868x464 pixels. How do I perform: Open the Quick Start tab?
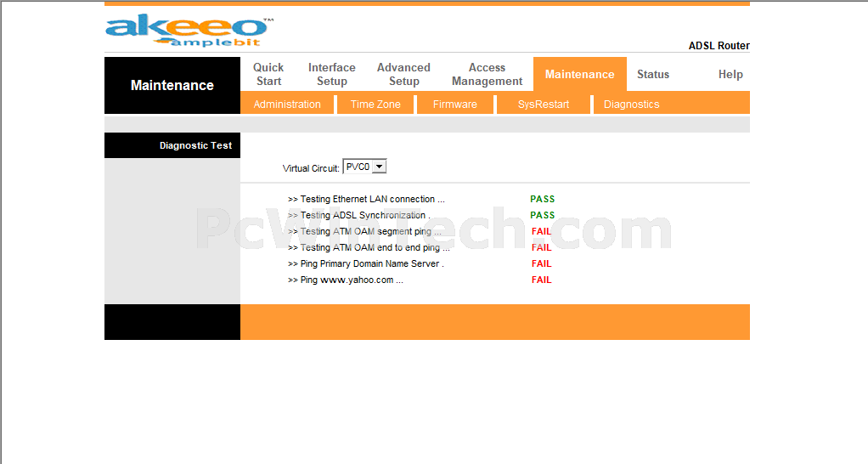point(268,74)
